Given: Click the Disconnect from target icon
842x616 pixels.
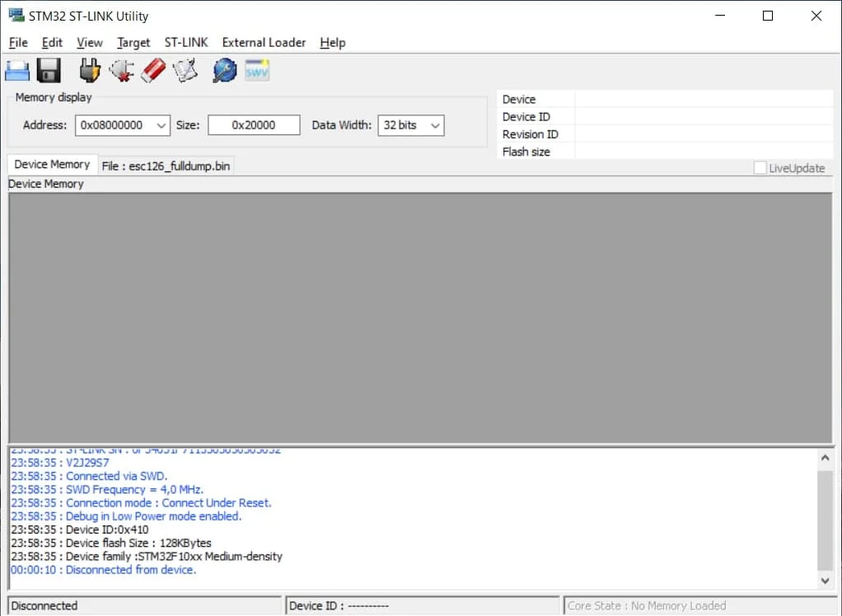Looking at the screenshot, I should pos(121,71).
